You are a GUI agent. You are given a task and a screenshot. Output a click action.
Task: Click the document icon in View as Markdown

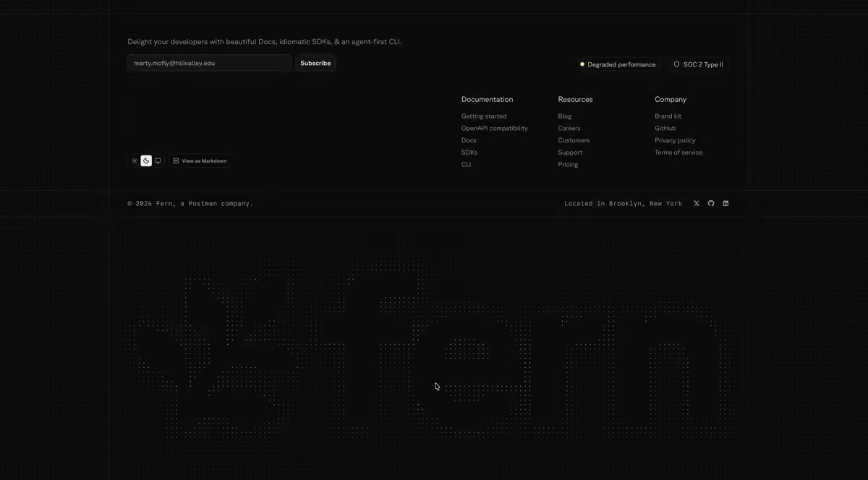coord(176,161)
